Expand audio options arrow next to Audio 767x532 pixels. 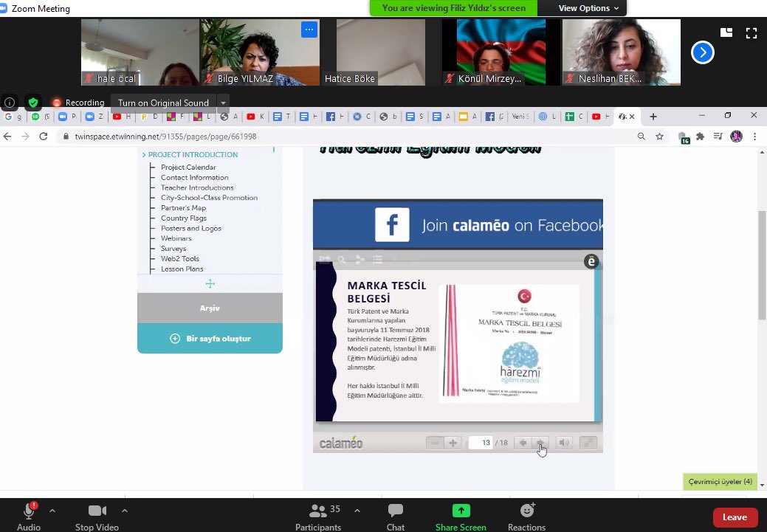pos(52,511)
